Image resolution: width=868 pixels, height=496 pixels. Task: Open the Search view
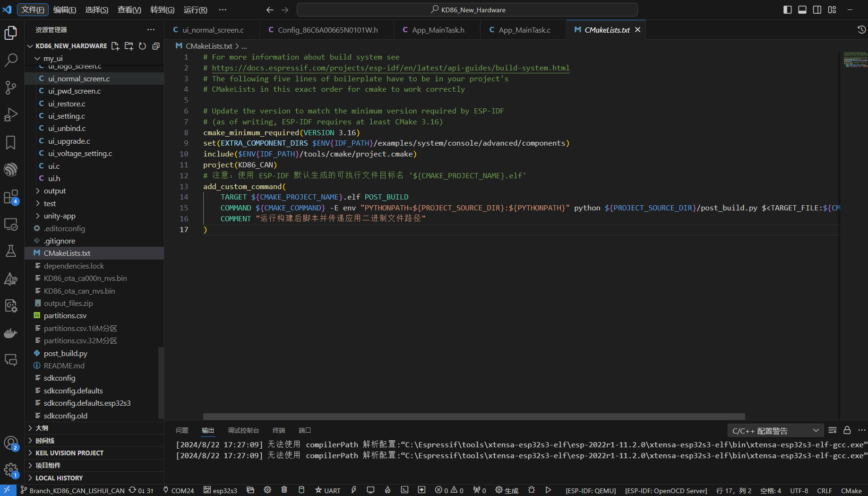(x=11, y=60)
